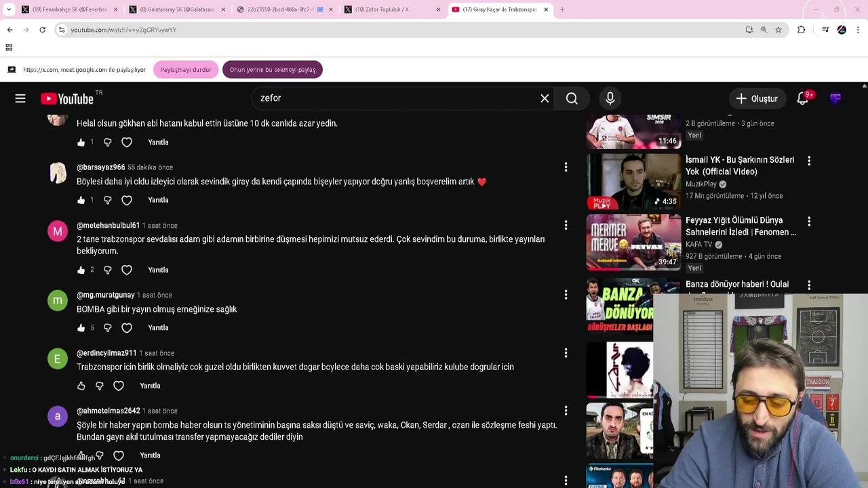
Task: Open the Chrome apps grid shortcut
Action: [x=9, y=47]
